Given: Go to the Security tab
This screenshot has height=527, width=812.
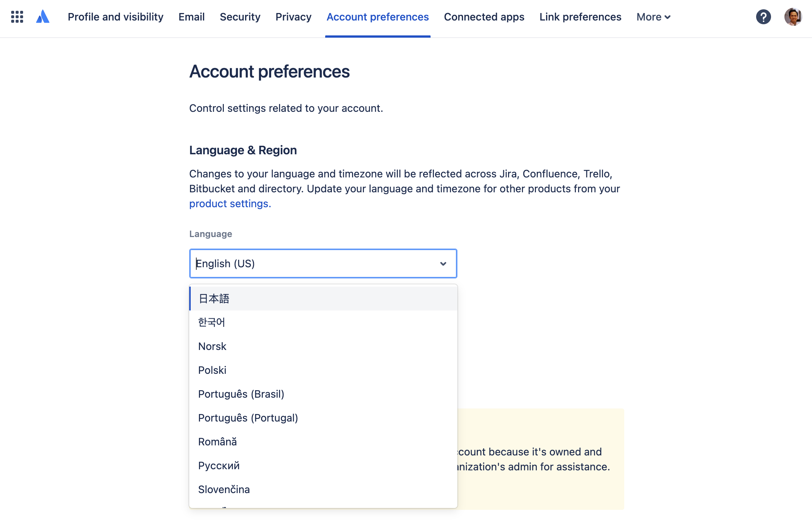Looking at the screenshot, I should pyautogui.click(x=240, y=17).
